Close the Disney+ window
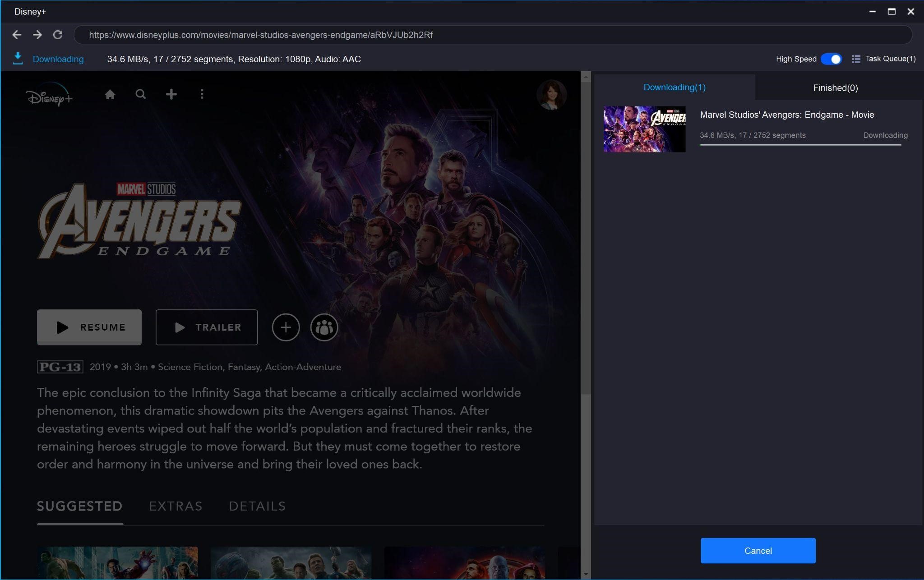This screenshot has width=924, height=580. (x=911, y=12)
